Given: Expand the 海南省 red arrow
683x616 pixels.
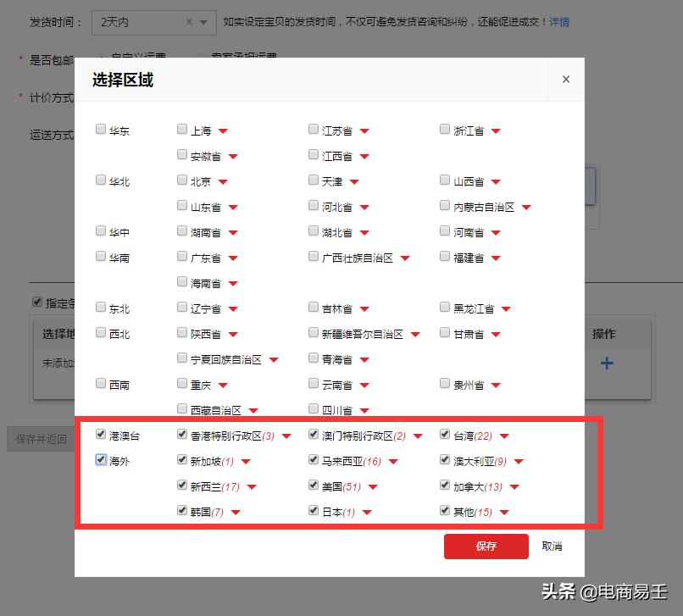Looking at the screenshot, I should (x=233, y=284).
